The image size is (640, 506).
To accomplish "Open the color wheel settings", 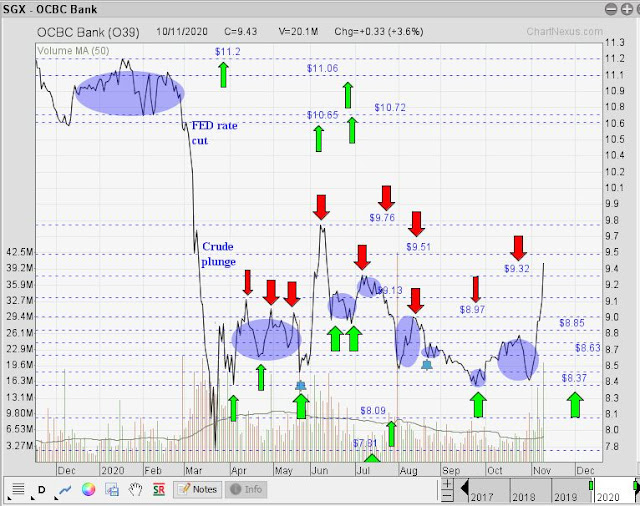I will [x=89, y=489].
